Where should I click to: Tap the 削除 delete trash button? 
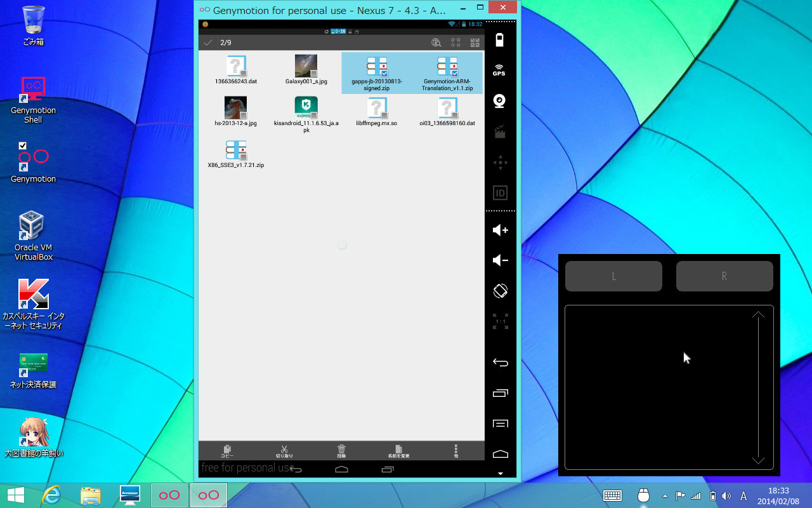341,451
